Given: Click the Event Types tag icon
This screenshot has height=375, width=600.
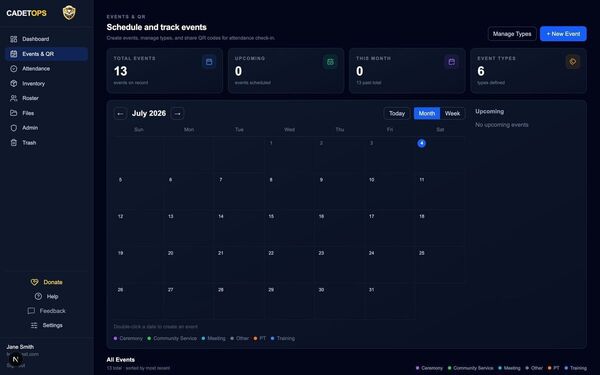Looking at the screenshot, I should click(573, 62).
